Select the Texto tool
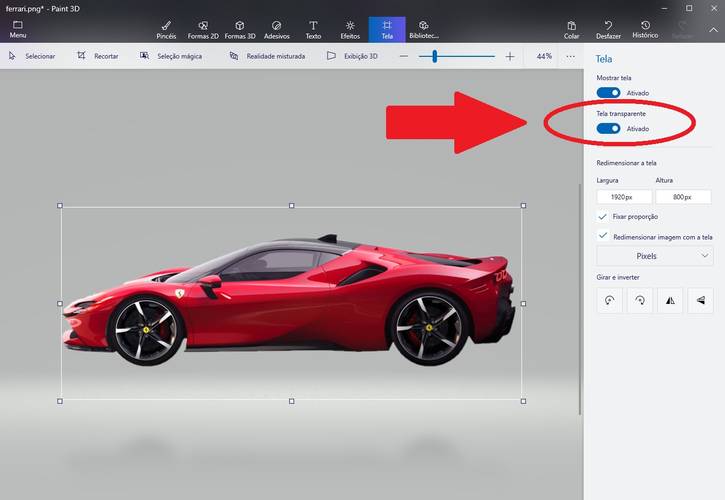The width and height of the screenshot is (725, 500). 313,30
